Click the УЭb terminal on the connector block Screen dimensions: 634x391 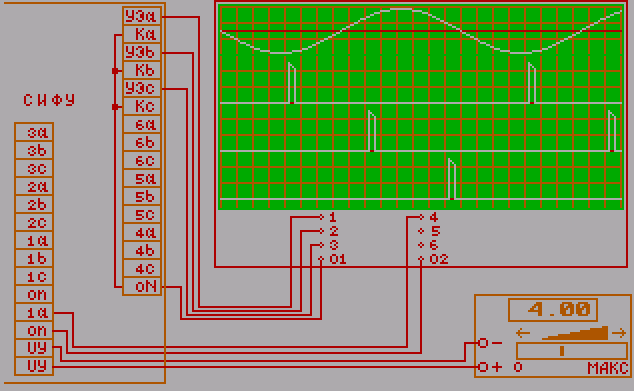point(142,52)
